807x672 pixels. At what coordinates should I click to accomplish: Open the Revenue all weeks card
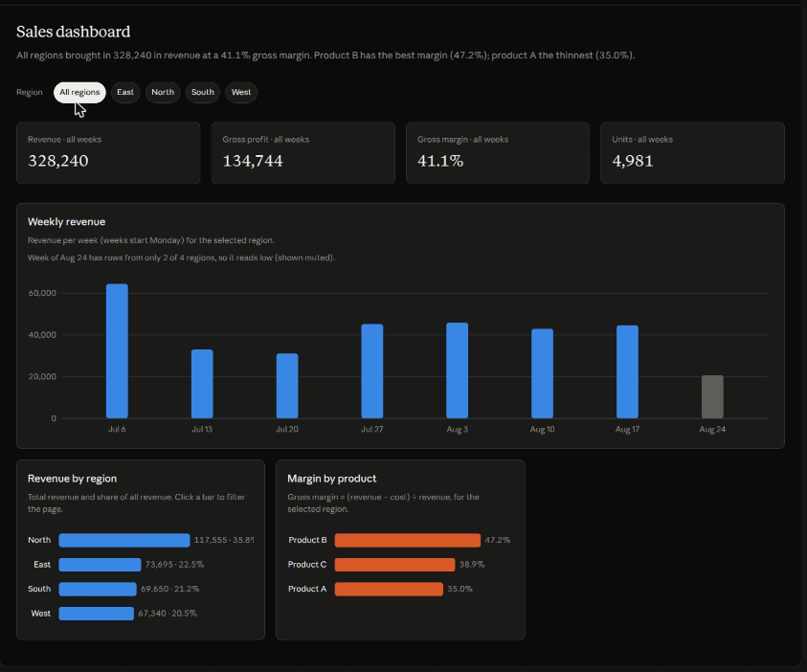point(108,153)
